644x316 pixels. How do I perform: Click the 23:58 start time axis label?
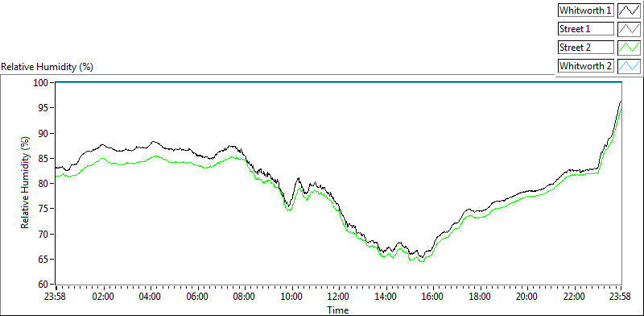(x=56, y=297)
